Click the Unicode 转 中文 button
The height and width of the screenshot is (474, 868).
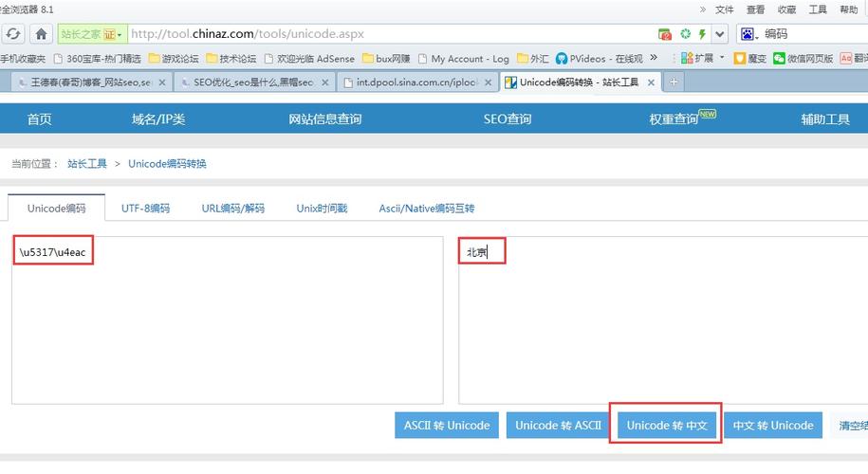(667, 426)
